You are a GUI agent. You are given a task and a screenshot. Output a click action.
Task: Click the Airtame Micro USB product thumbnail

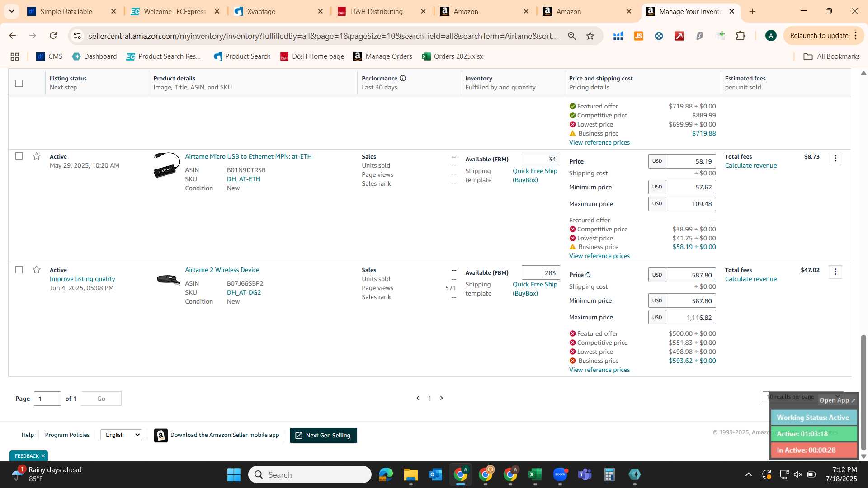coord(167,165)
